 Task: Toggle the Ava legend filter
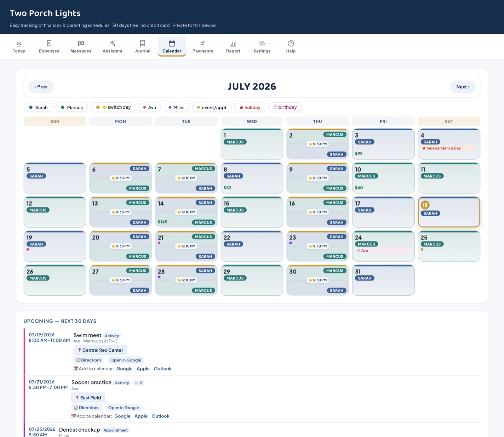click(x=150, y=107)
